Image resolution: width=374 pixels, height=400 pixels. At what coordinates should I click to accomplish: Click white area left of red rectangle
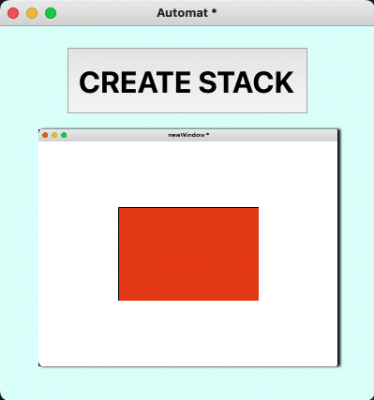(x=78, y=254)
